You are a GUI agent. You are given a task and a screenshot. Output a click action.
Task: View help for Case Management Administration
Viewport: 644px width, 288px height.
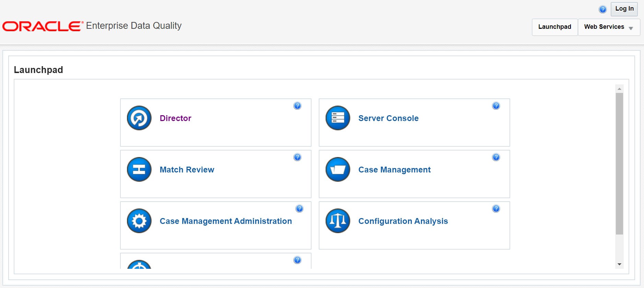(300, 208)
